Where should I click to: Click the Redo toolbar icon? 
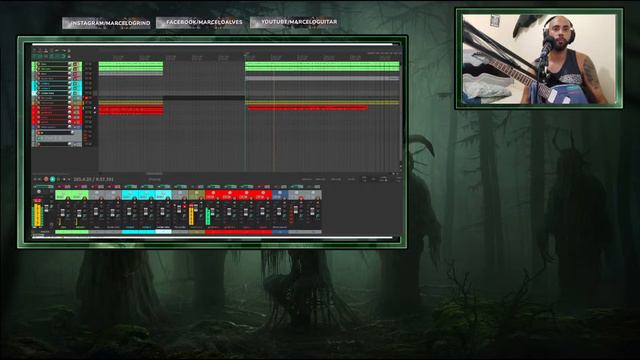pos(64,50)
